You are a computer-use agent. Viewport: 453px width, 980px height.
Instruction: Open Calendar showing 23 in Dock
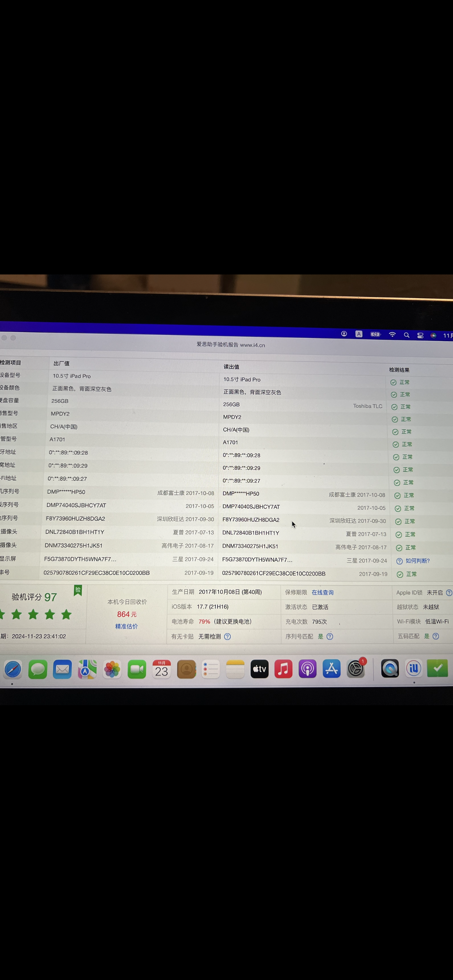tap(161, 670)
